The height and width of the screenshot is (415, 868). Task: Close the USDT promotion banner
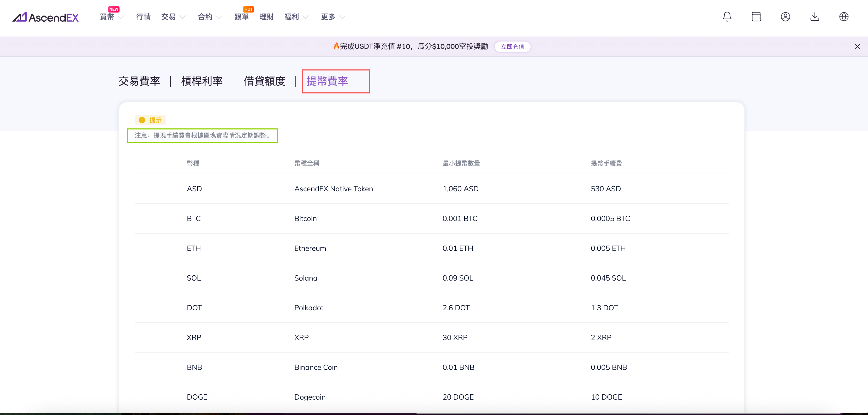857,46
